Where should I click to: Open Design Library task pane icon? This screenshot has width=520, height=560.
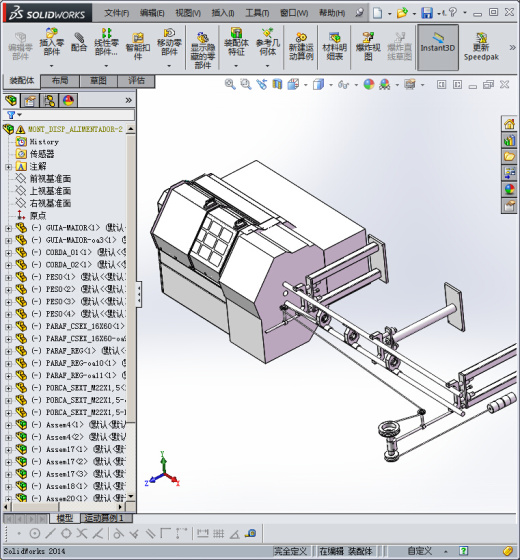[509, 140]
